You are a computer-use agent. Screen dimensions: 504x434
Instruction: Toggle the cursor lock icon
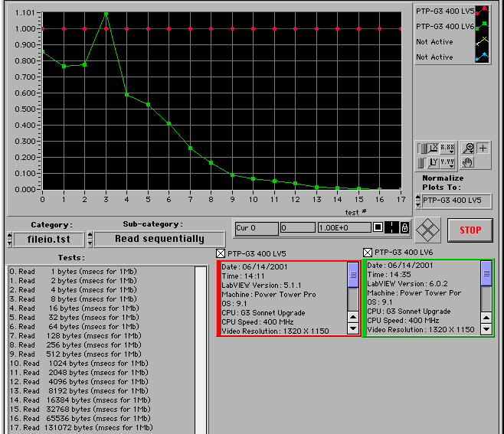point(404,227)
